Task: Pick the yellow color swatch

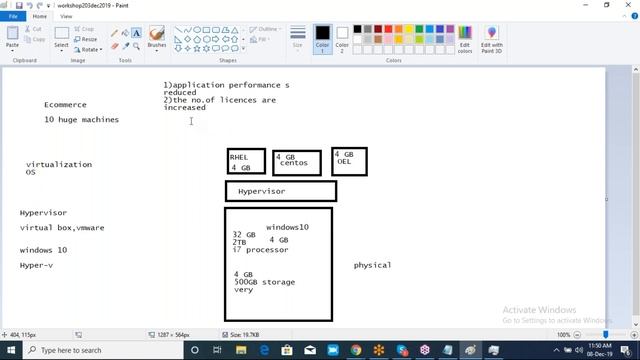Action: pyautogui.click(x=409, y=29)
